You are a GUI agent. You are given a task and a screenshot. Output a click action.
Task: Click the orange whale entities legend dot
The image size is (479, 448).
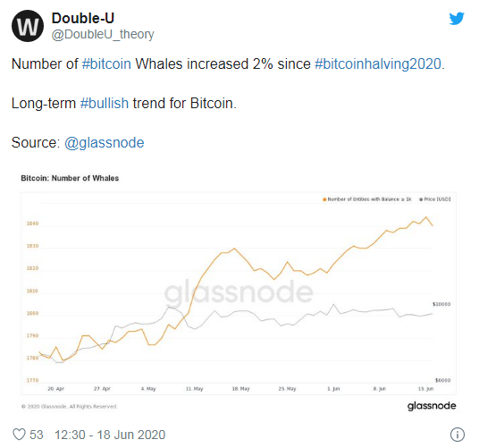(324, 199)
